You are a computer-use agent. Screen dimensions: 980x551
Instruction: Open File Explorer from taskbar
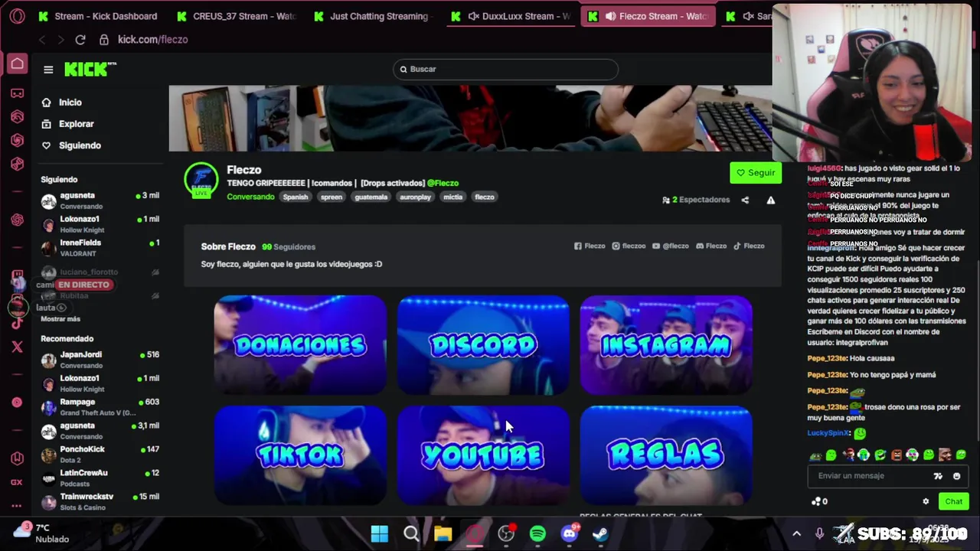click(443, 533)
